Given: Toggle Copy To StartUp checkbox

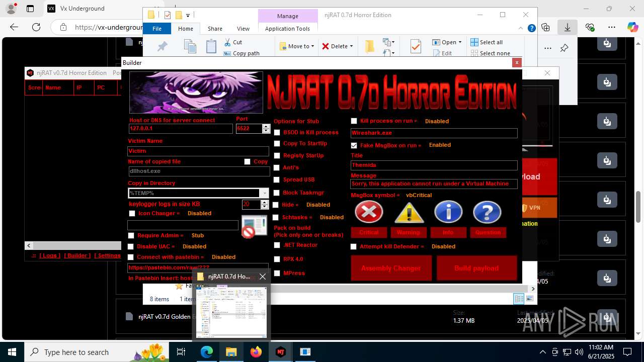Looking at the screenshot, I should point(277,143).
